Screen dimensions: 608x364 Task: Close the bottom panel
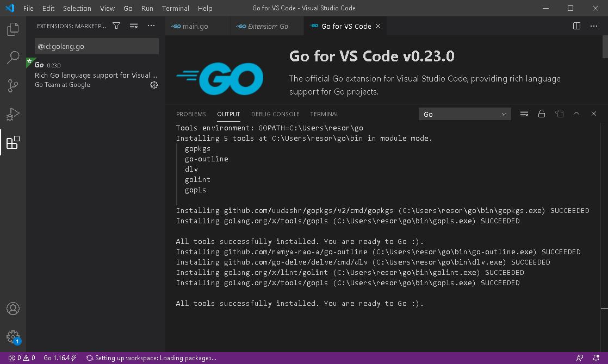[594, 114]
